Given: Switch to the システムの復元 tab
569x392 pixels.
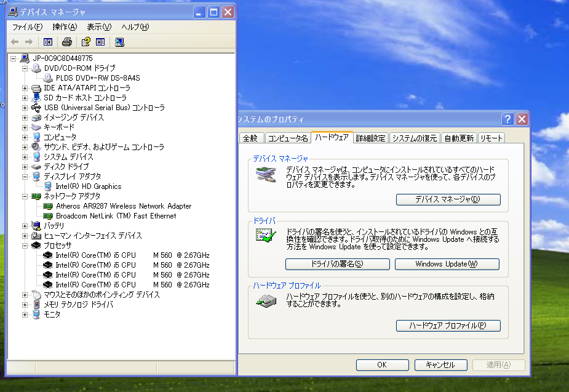Looking at the screenshot, I should [x=415, y=138].
